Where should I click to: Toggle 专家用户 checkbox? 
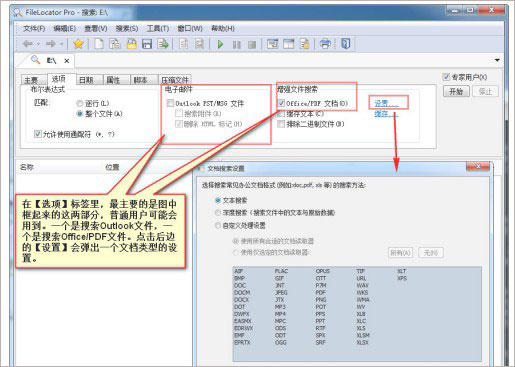click(x=446, y=77)
